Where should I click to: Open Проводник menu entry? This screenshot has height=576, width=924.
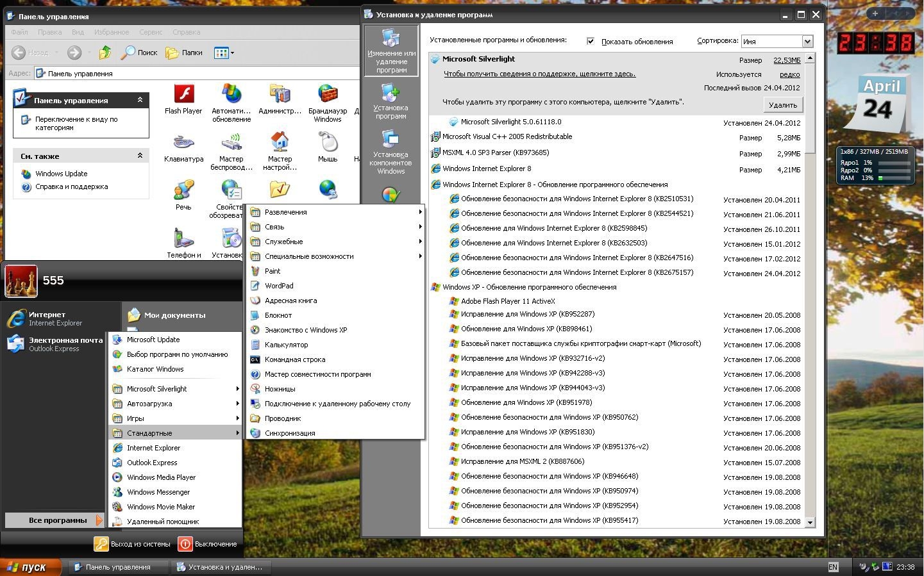tap(335, 418)
